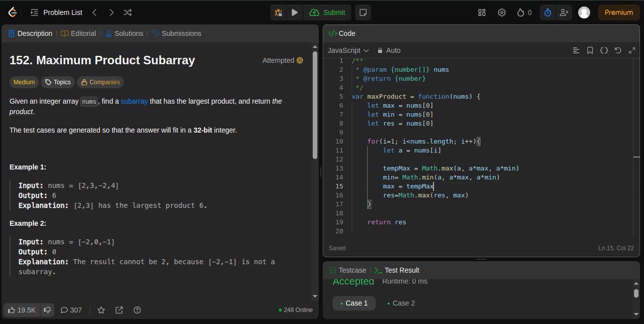Show the Topics tag

(57, 82)
